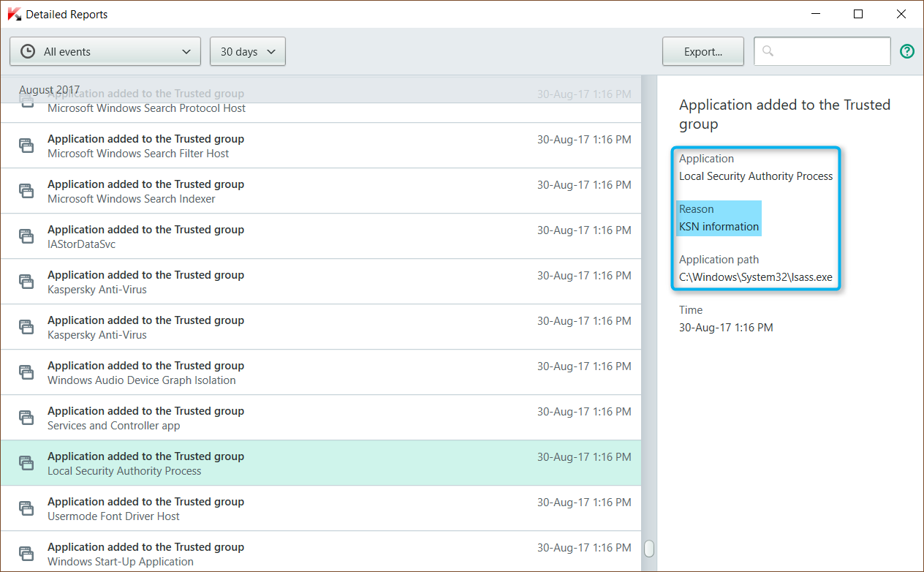Close the Detailed Reports window
The width and height of the screenshot is (924, 572).
click(901, 14)
